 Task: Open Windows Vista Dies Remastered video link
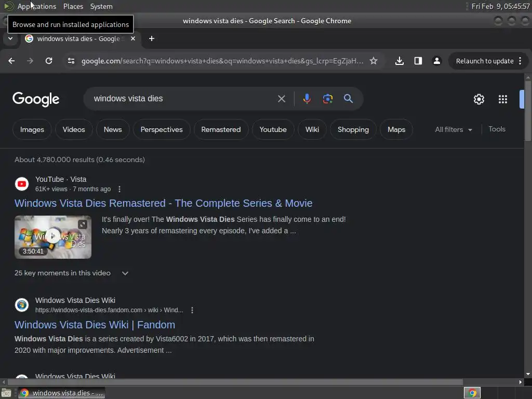click(164, 203)
